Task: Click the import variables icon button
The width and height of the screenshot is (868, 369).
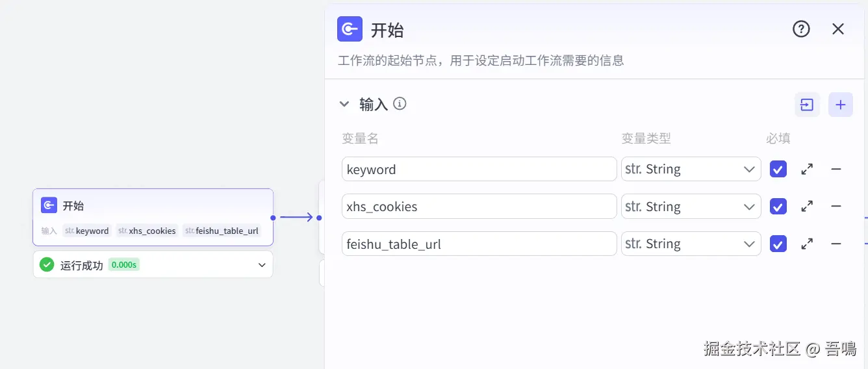Action: [807, 105]
